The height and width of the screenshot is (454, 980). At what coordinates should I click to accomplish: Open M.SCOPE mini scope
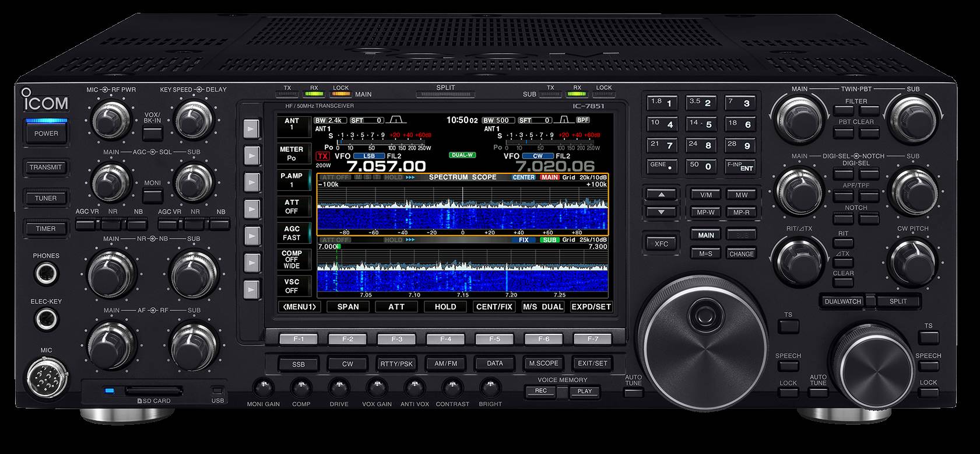pos(543,364)
